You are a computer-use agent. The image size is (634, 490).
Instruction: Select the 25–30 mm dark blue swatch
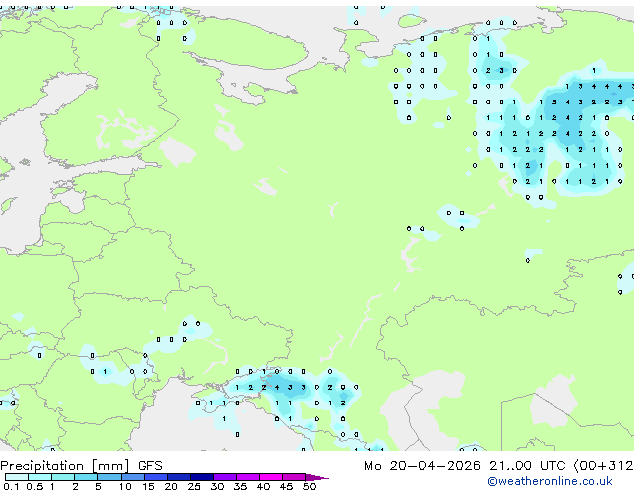click(x=202, y=477)
